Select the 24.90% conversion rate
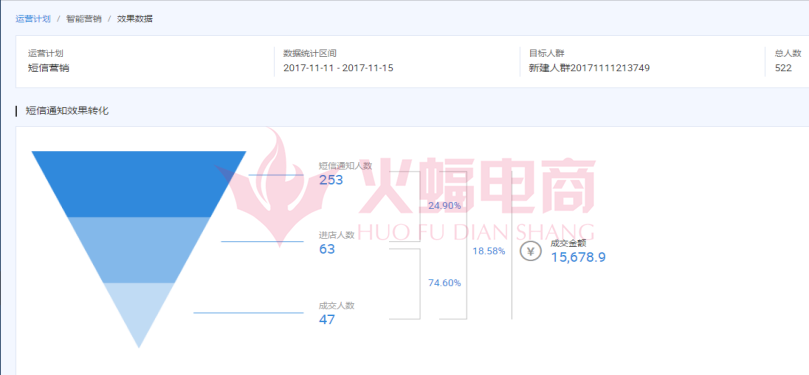 click(444, 206)
